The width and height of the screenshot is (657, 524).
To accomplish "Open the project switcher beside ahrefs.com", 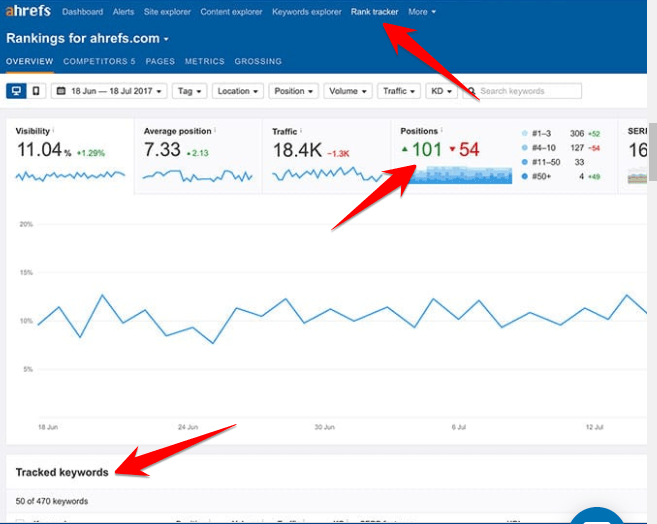I will 166,39.
